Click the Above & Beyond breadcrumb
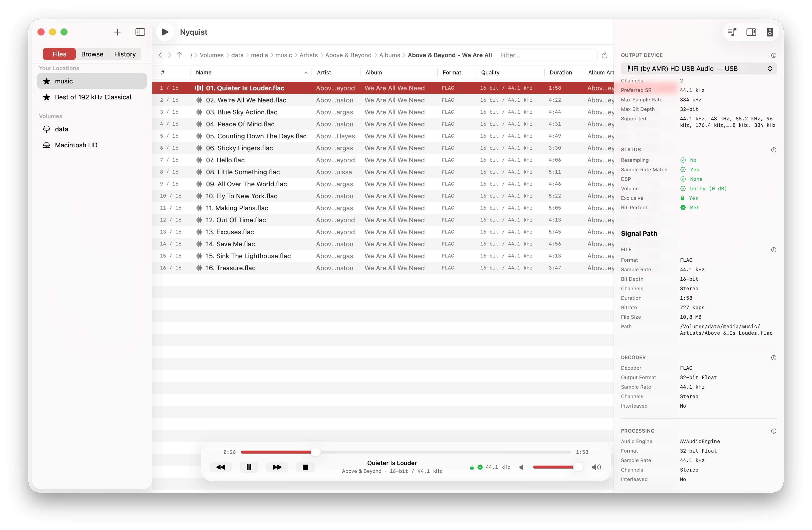This screenshot has height=530, width=812. [x=348, y=55]
